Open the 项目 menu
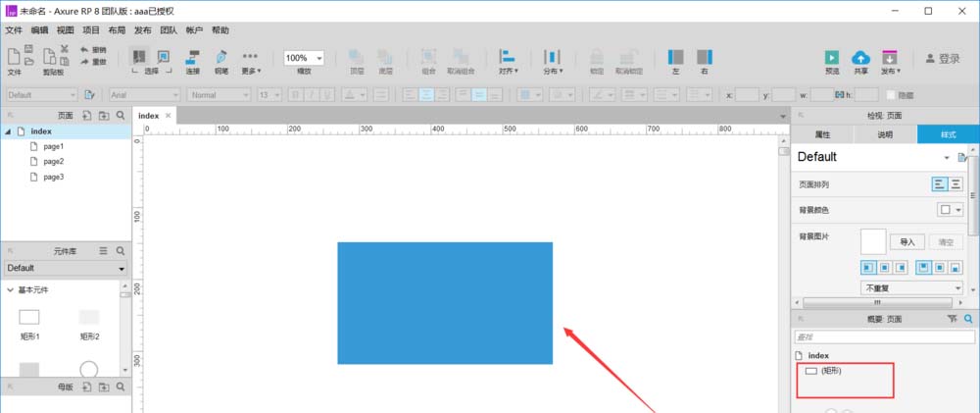Screen dimensions: 980x413 tap(91, 30)
